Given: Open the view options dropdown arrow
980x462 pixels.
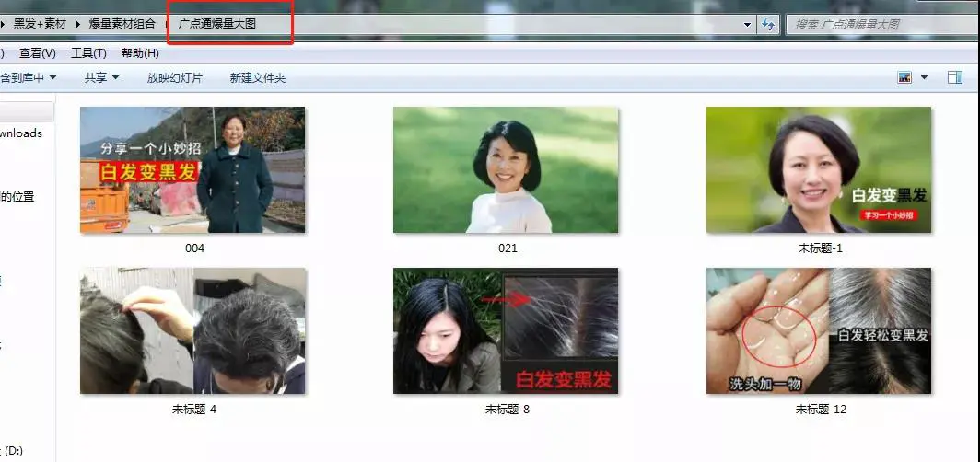Looking at the screenshot, I should [924, 78].
